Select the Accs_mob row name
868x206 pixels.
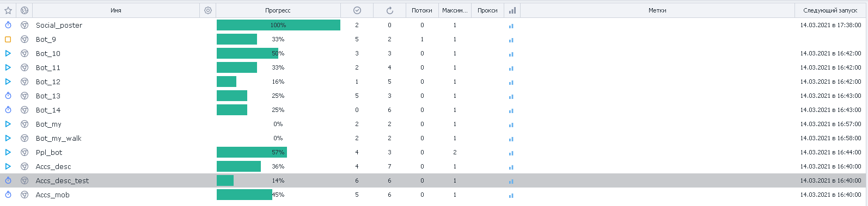point(53,195)
